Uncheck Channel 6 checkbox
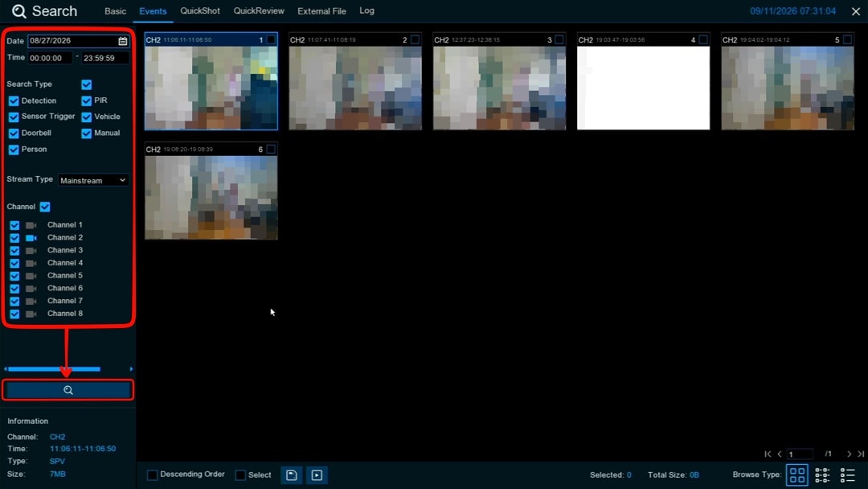Screen dimensions: 868x489 [x=14, y=289]
